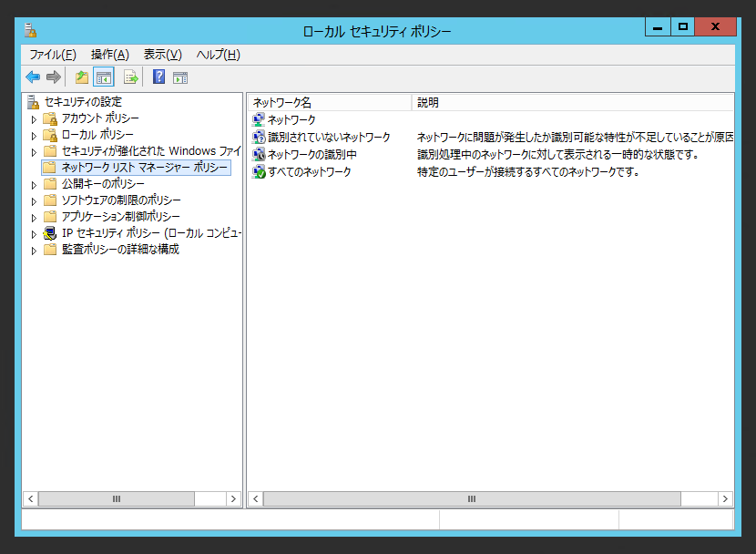Click the 監査ポリシーの詳細な構成 folder icon
Viewport: 756px width, 554px height.
point(50,250)
